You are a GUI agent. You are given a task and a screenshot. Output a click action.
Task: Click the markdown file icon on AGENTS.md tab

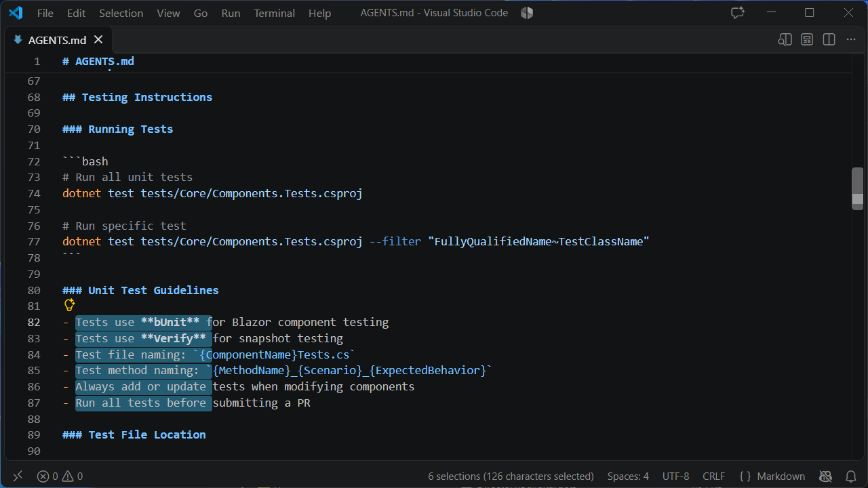pyautogui.click(x=18, y=40)
